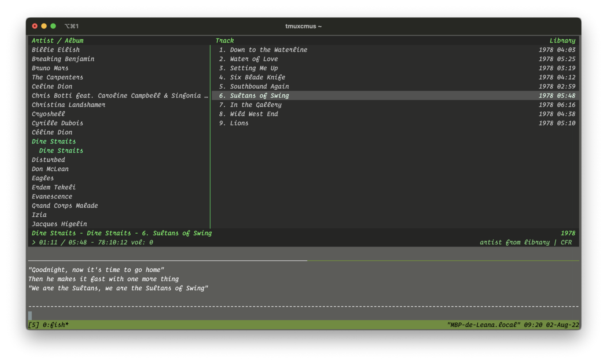Click the white playback progress bar

click(168, 260)
